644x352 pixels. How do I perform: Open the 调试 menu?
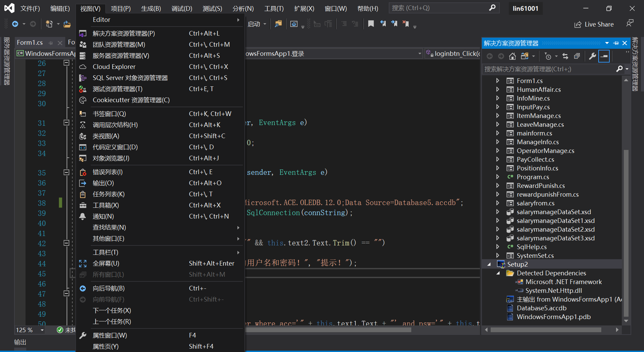pyautogui.click(x=182, y=8)
